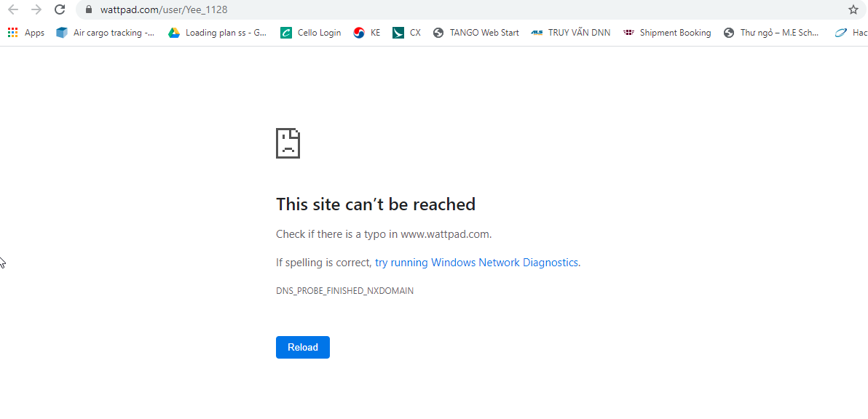This screenshot has height=419, width=868.
Task: Open the KE Korean Air bookmark
Action: (x=366, y=33)
